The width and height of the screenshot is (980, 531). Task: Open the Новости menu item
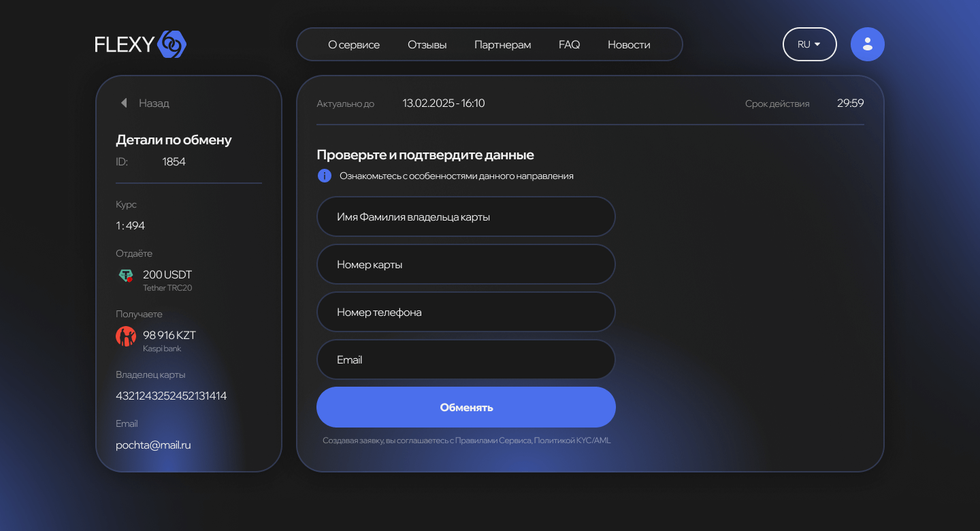(x=629, y=45)
